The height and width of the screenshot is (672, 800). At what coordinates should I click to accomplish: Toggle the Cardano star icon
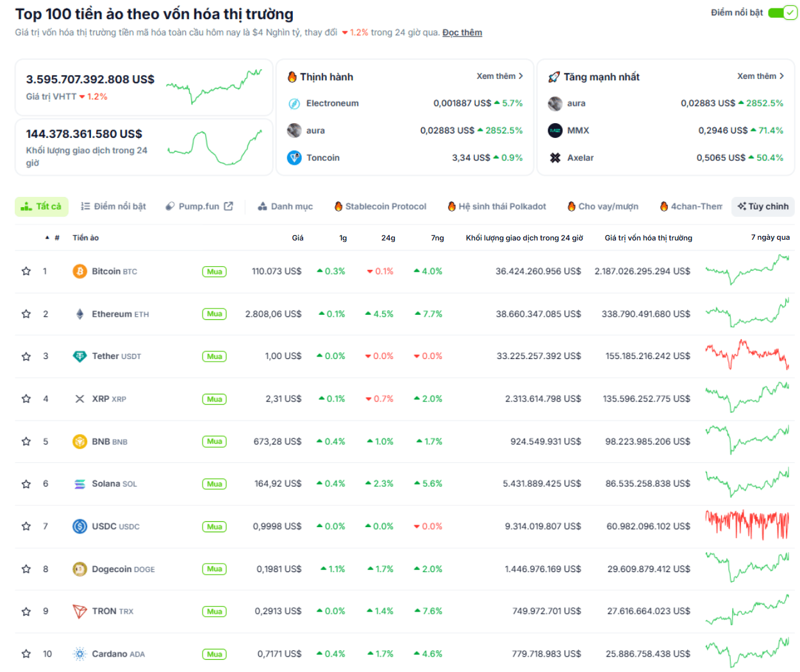pyautogui.click(x=26, y=654)
